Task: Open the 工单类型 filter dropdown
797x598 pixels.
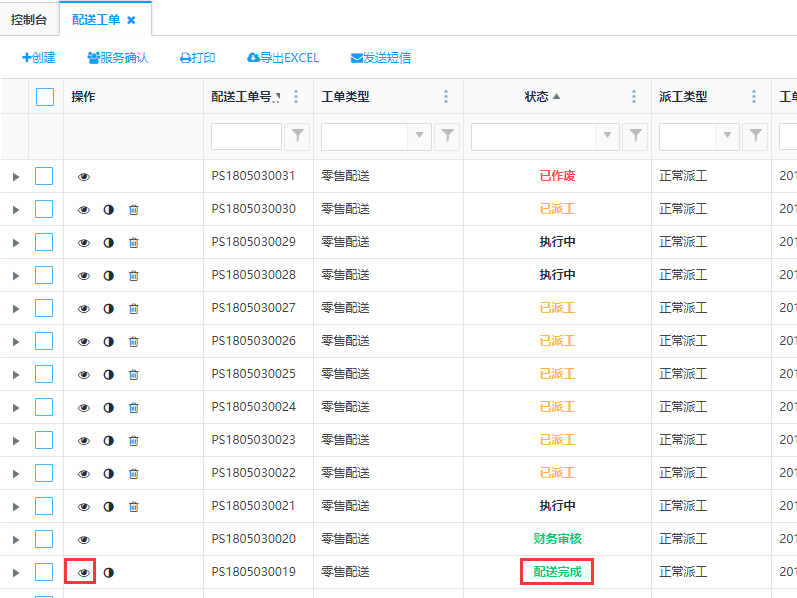Action: pyautogui.click(x=420, y=136)
